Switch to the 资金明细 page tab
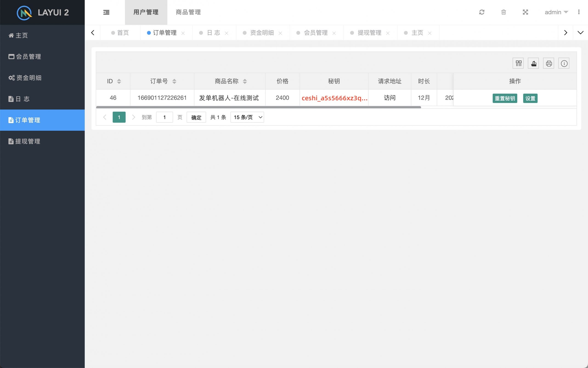 pos(262,33)
